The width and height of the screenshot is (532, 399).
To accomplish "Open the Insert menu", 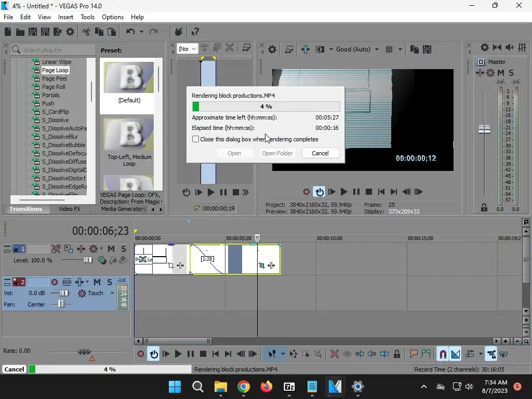I will click(65, 17).
